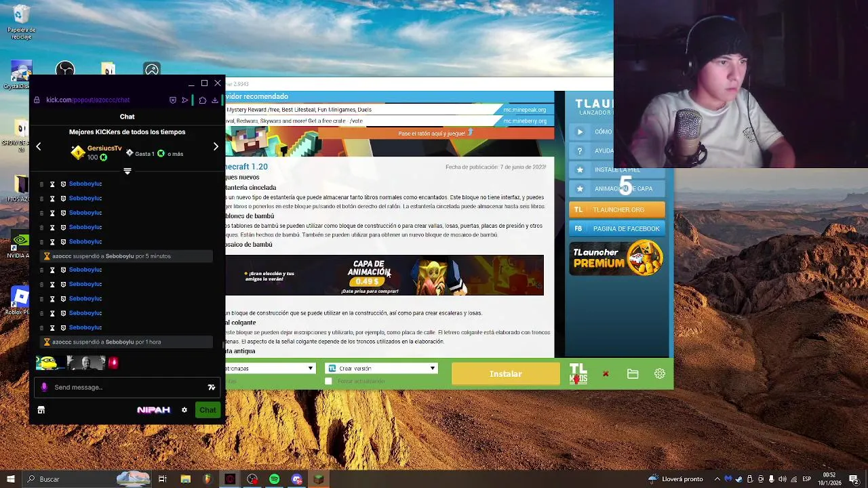Click the NIPAH badge below chat
Image resolution: width=868 pixels, height=488 pixels.
coord(153,410)
